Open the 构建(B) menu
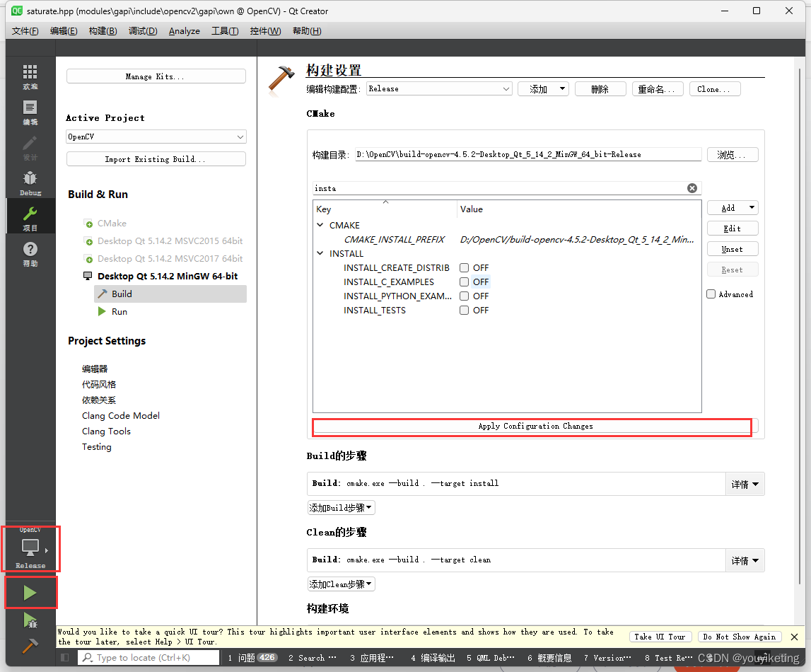The width and height of the screenshot is (811, 672). pos(103,31)
